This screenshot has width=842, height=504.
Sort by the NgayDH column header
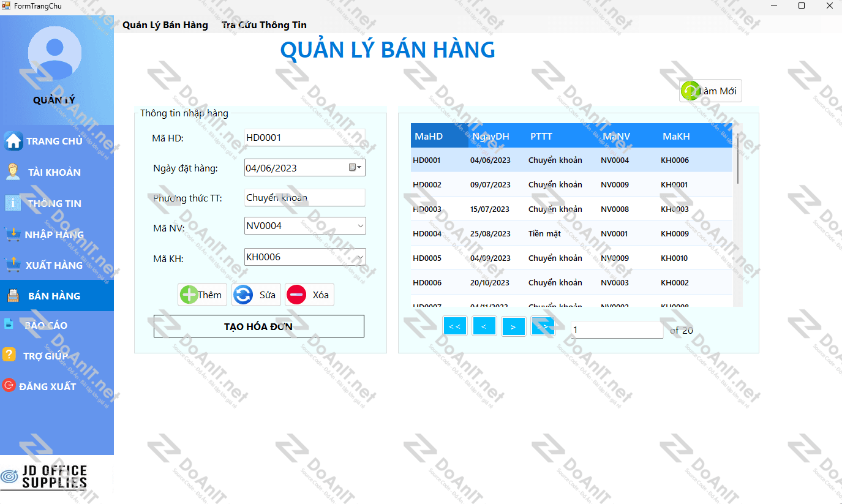coord(497,136)
